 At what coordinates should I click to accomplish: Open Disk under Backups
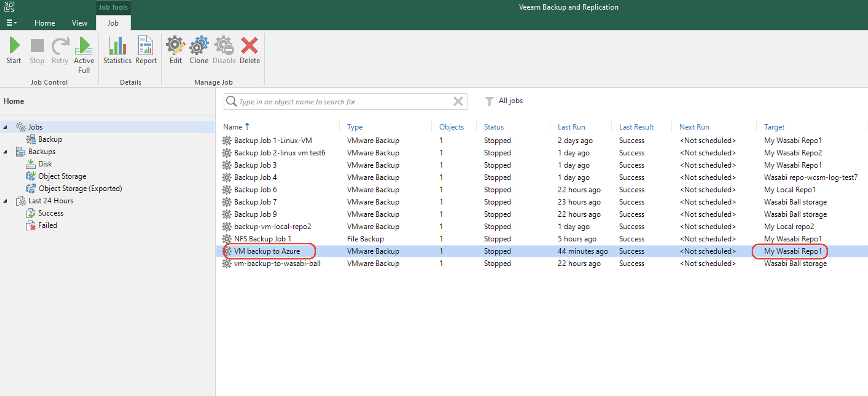45,164
